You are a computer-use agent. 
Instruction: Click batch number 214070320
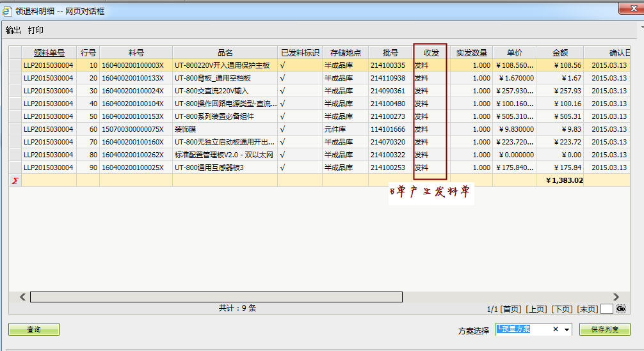pos(388,142)
